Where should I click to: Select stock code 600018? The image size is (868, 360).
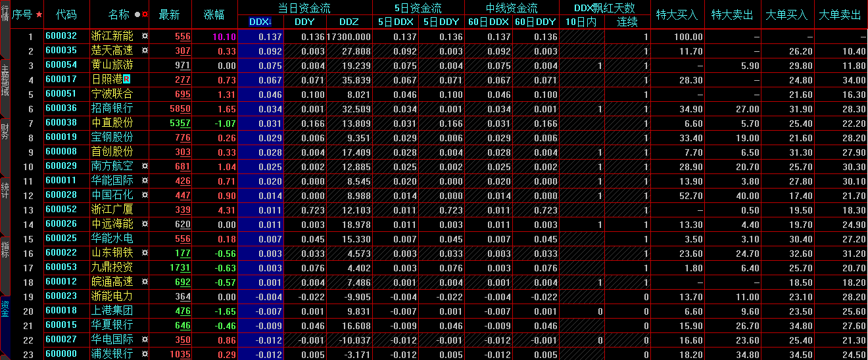pos(61,311)
